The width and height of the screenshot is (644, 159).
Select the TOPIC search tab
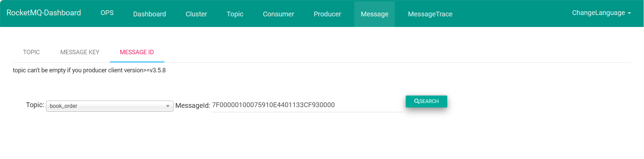31,52
